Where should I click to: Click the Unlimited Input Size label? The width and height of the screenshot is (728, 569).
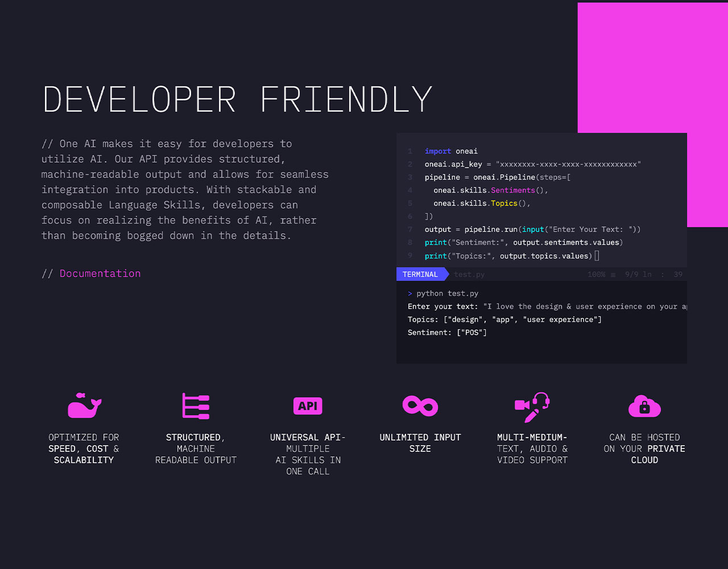coord(420,443)
